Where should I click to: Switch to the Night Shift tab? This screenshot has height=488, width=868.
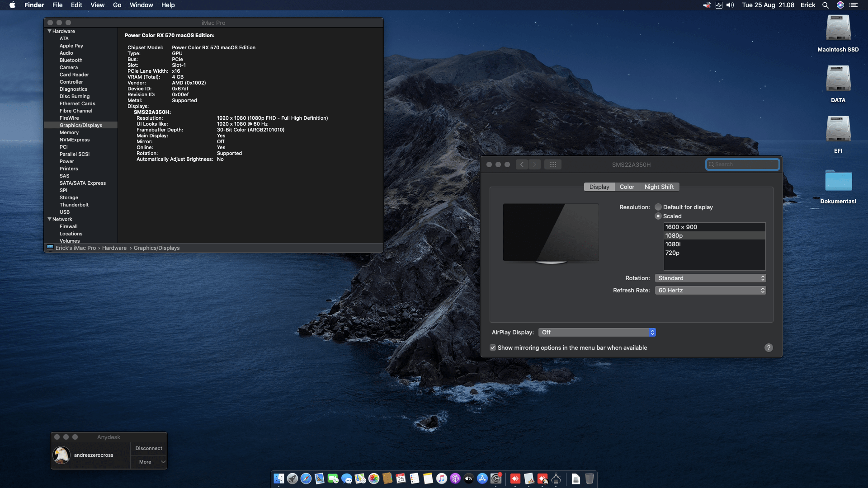[659, 187]
